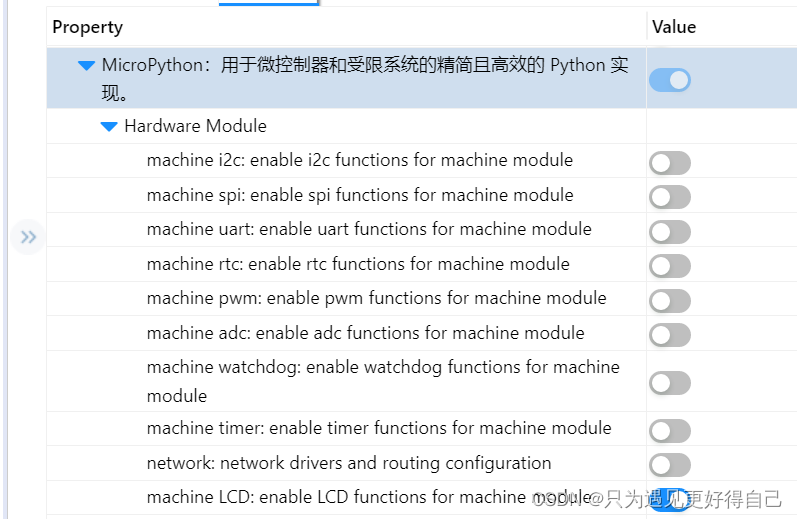Viewport: 797px width, 519px height.
Task: Enable the network drivers toggle
Action: pos(669,465)
